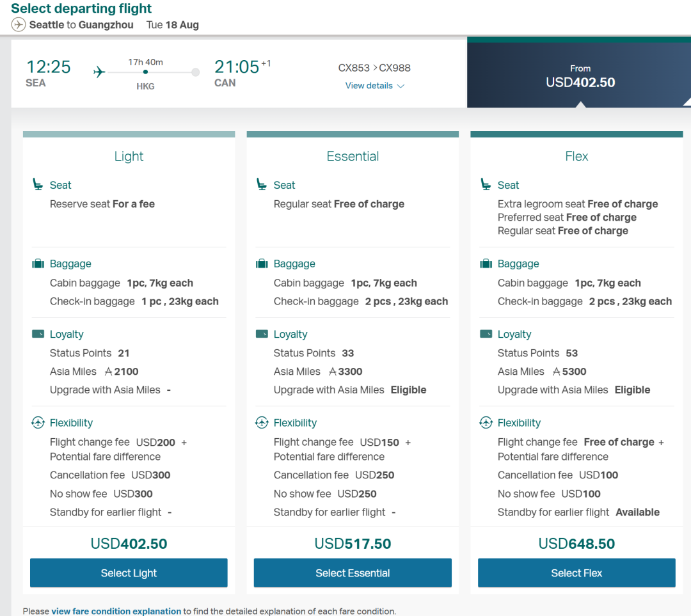This screenshot has height=616, width=691.
Task: Click Select Essential button
Action: pos(353,573)
